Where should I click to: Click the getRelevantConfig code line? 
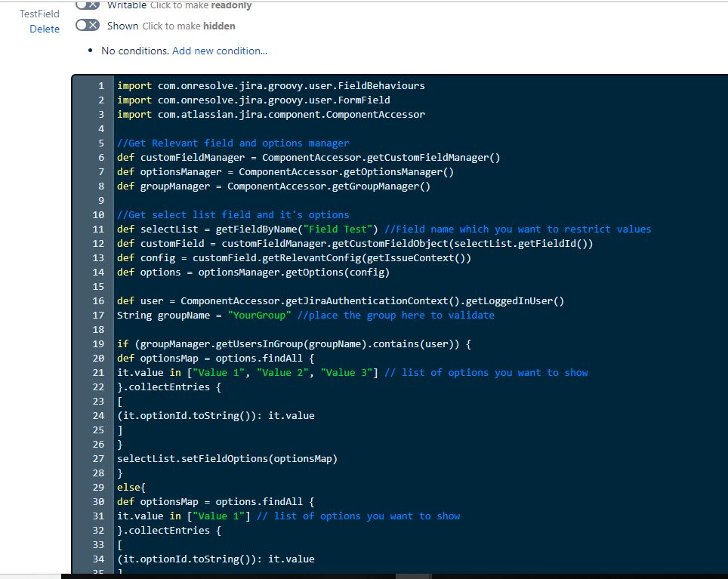coord(294,258)
